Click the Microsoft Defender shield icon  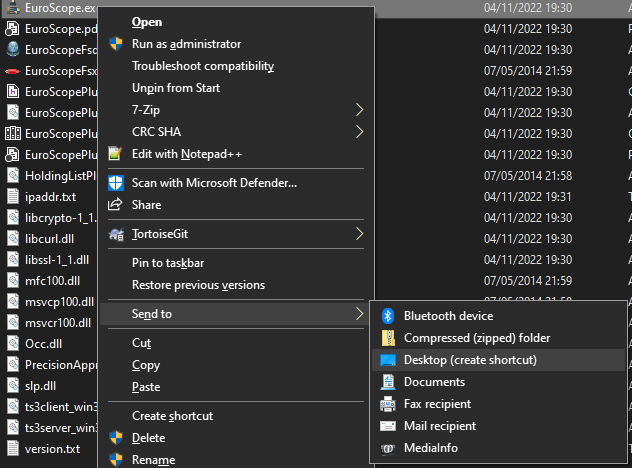(115, 183)
